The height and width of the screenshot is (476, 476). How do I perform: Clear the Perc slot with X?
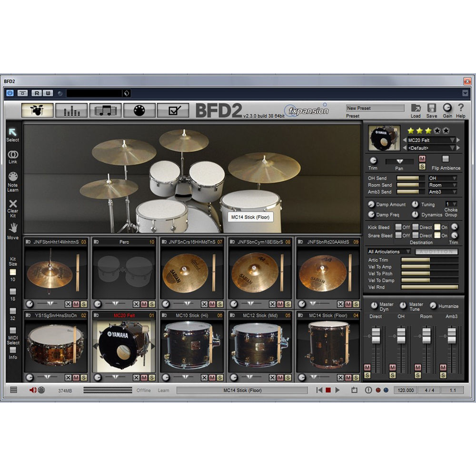coord(136,304)
